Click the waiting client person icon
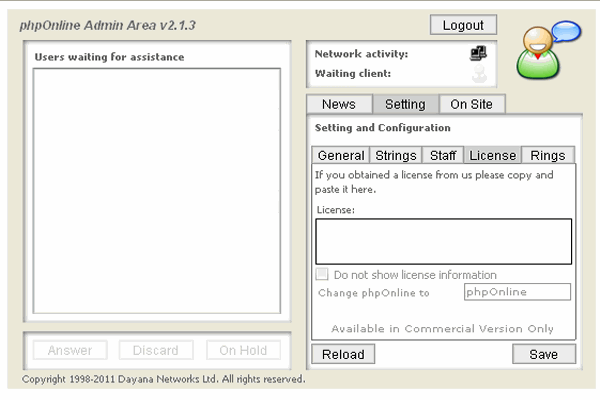This screenshot has width=600, height=400. tap(478, 74)
